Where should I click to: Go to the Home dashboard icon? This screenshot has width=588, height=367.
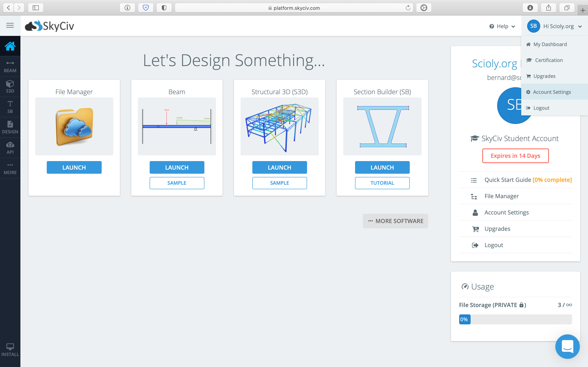[x=10, y=46]
